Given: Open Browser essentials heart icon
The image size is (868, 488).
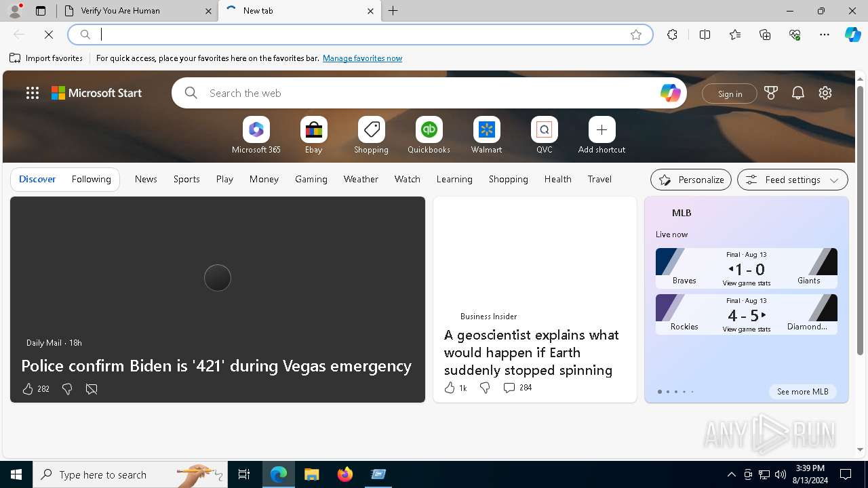Looking at the screenshot, I should [795, 35].
